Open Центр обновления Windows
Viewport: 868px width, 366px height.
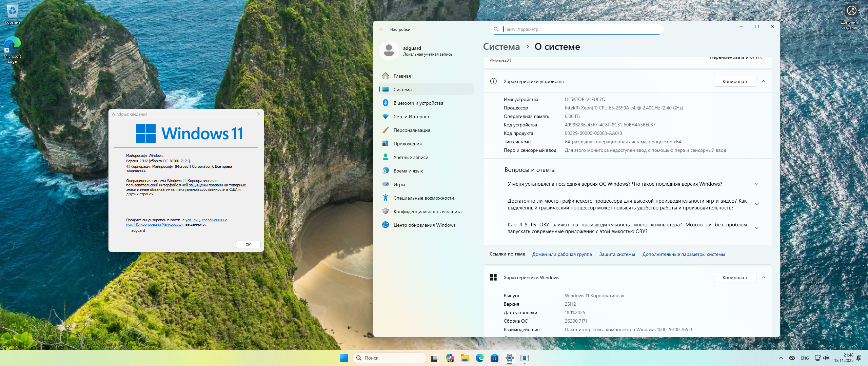[424, 225]
